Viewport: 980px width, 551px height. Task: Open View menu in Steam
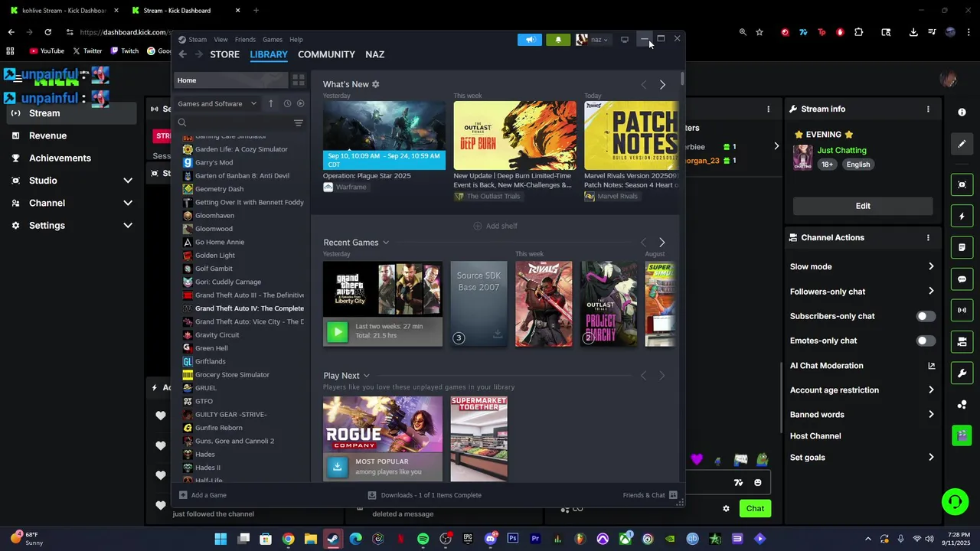click(220, 40)
